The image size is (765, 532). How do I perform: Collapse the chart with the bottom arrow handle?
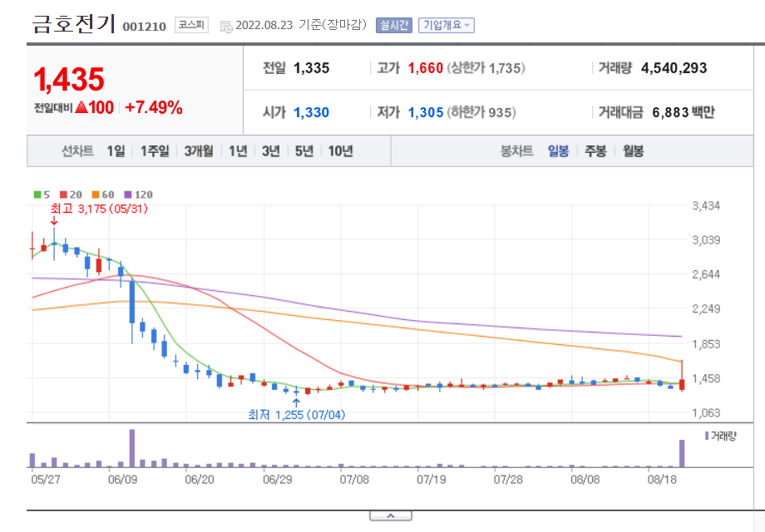pos(391,516)
